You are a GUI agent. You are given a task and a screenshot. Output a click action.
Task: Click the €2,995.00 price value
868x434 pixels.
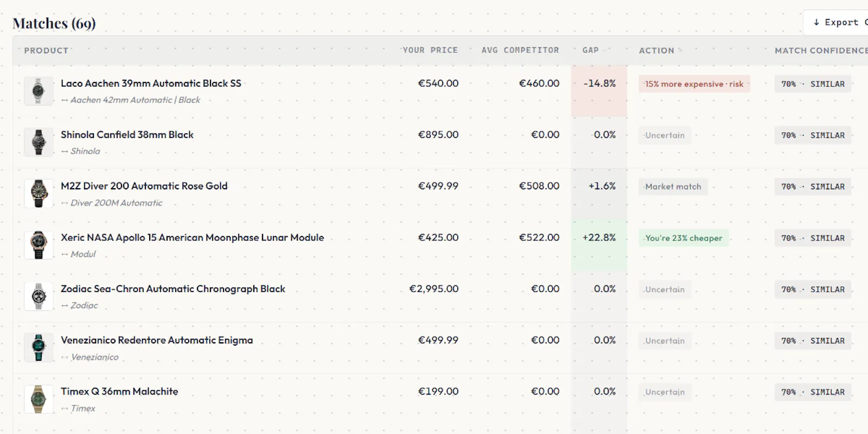coord(433,289)
